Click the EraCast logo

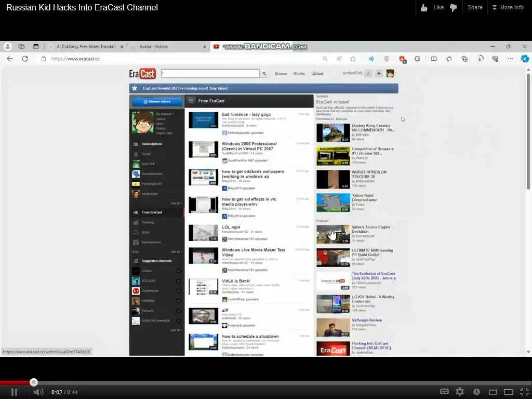tap(142, 74)
